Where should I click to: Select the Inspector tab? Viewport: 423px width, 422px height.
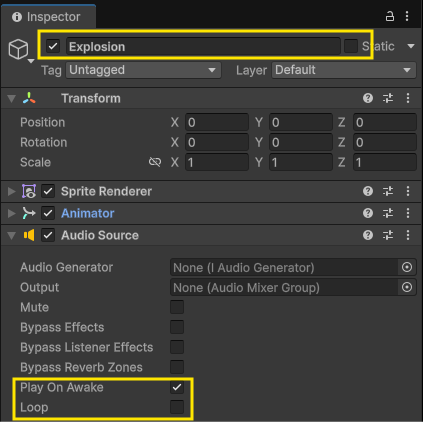49,17
